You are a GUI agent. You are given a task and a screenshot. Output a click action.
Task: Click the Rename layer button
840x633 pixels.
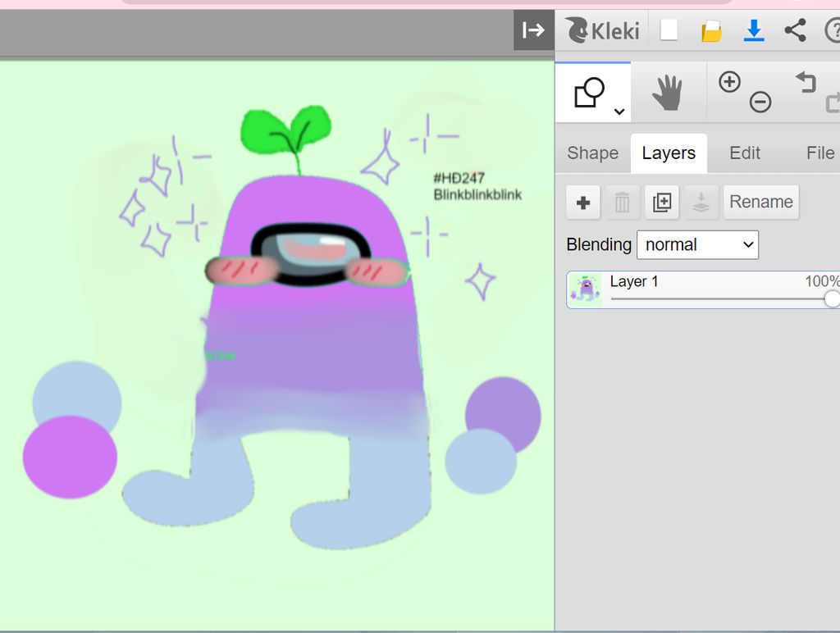pyautogui.click(x=761, y=203)
